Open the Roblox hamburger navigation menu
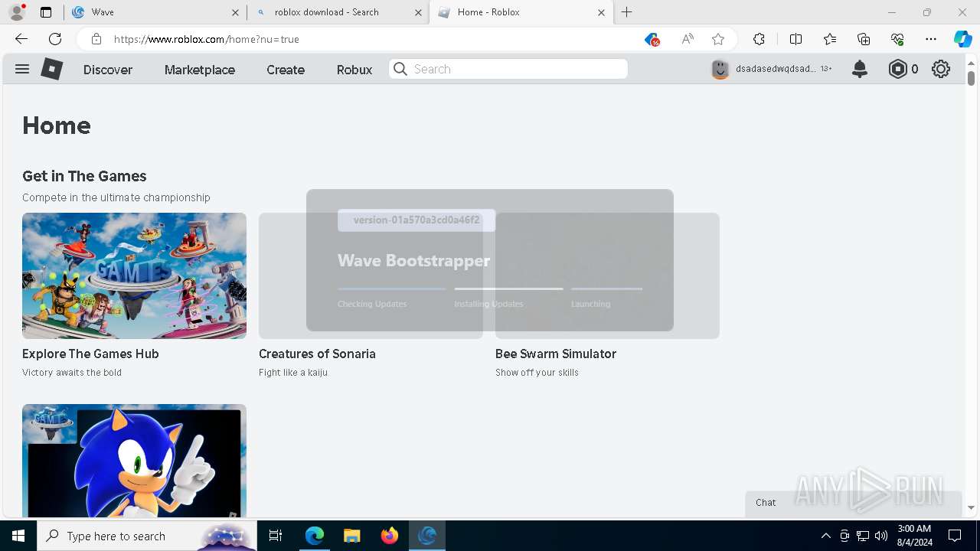 click(x=22, y=69)
